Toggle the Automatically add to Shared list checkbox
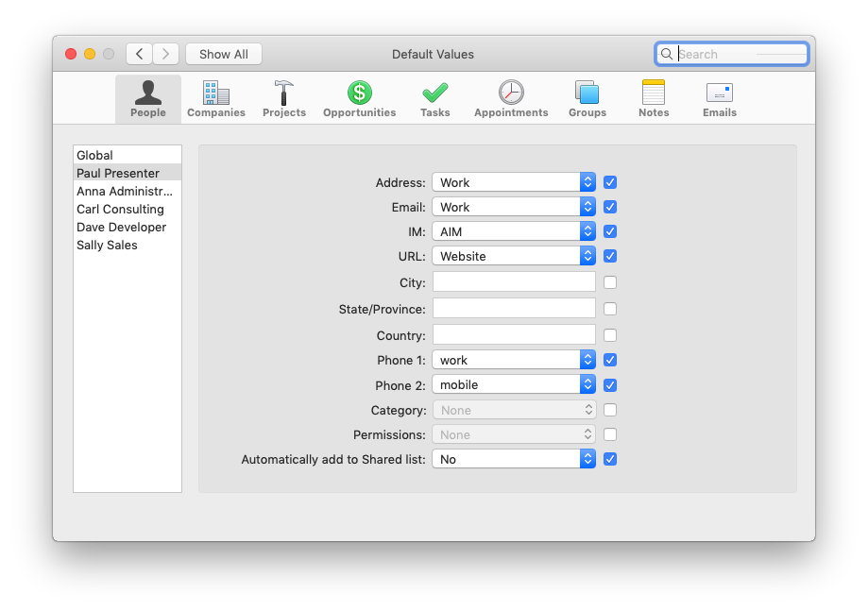Screen dimensions: 868x611 610,459
